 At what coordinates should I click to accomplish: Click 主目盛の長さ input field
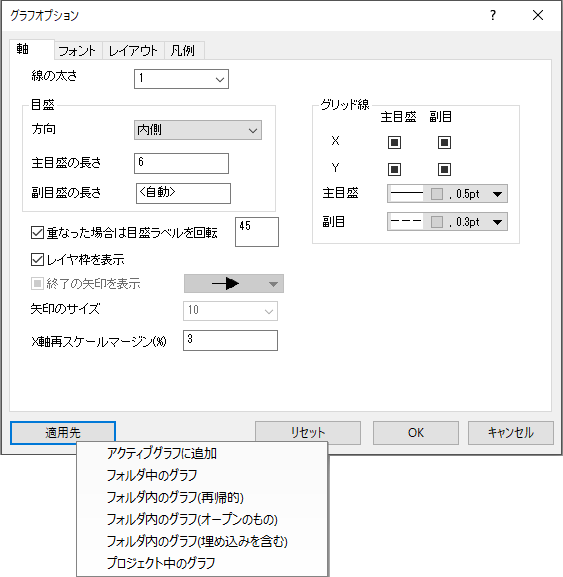point(181,163)
